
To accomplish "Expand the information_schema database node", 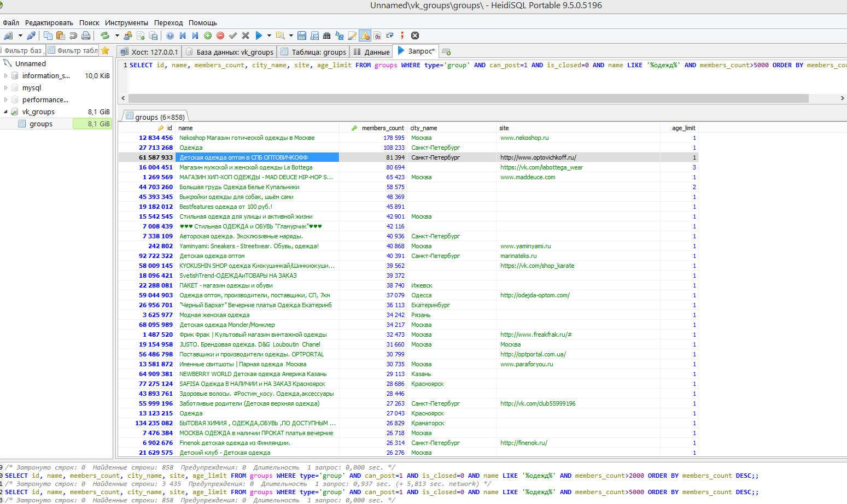I will click(6, 76).
